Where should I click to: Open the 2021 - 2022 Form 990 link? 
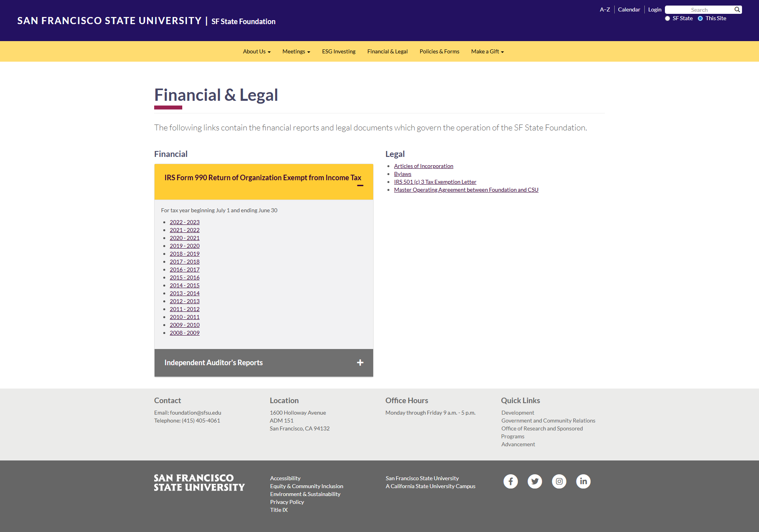(185, 230)
